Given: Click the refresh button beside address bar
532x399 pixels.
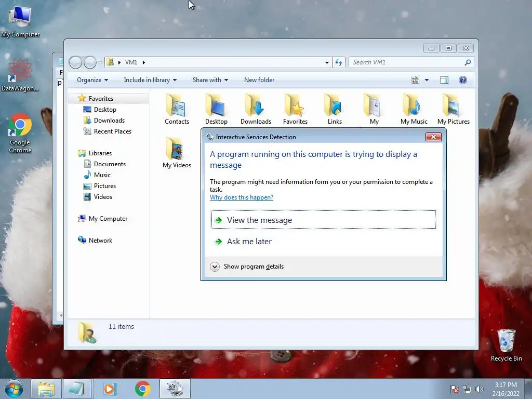Looking at the screenshot, I should 339,62.
